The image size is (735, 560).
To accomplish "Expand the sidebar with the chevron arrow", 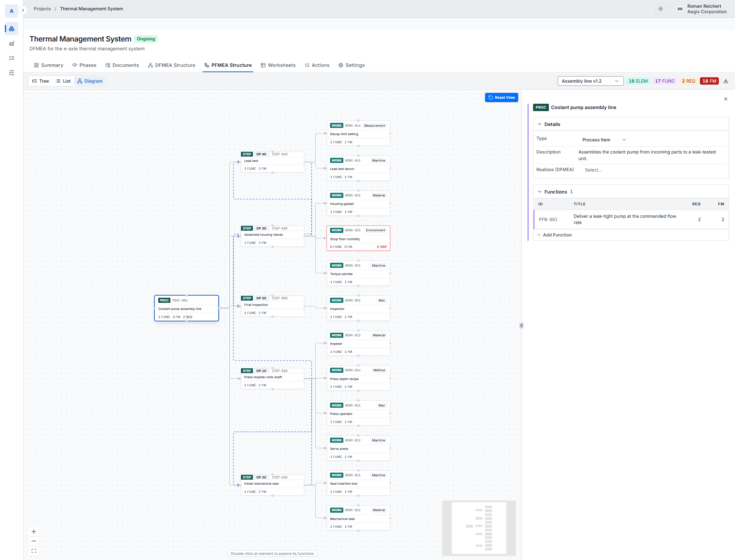I will [x=23, y=10].
